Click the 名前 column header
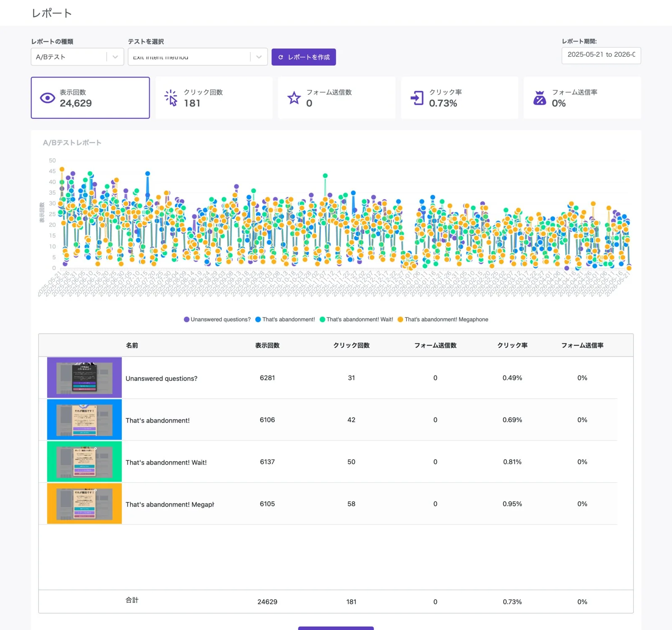The width and height of the screenshot is (672, 630). pos(132,345)
